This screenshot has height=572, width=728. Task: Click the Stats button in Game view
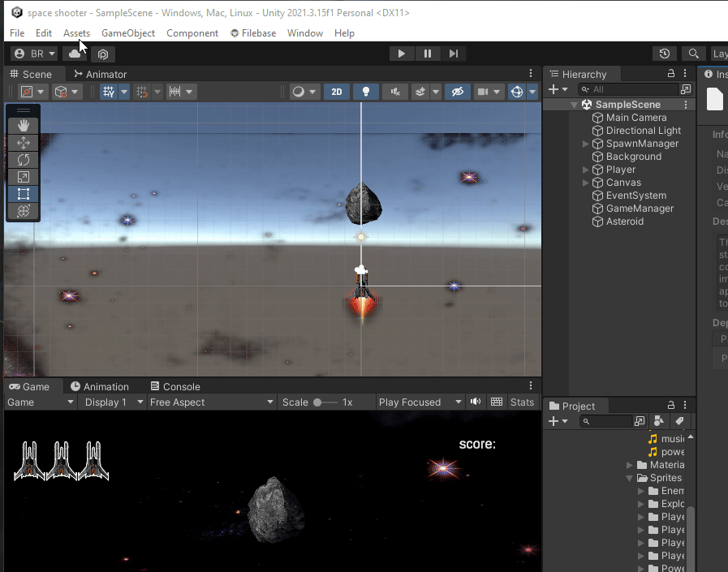coord(522,402)
